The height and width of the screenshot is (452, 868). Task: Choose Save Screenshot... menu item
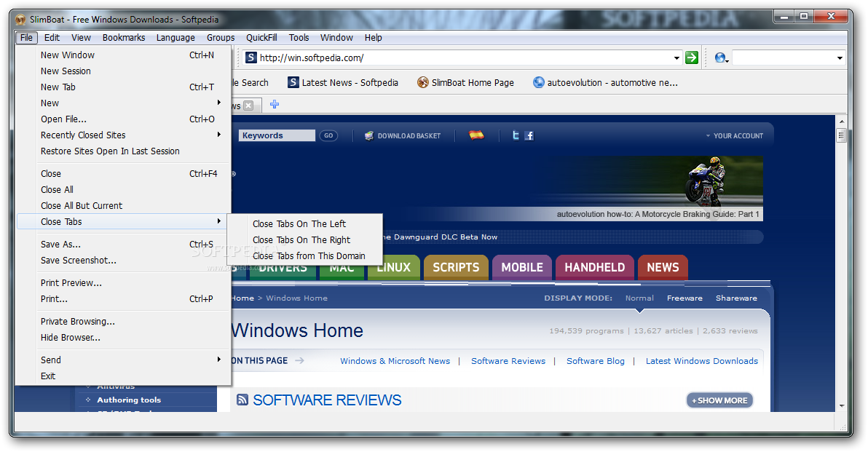pos(123,260)
